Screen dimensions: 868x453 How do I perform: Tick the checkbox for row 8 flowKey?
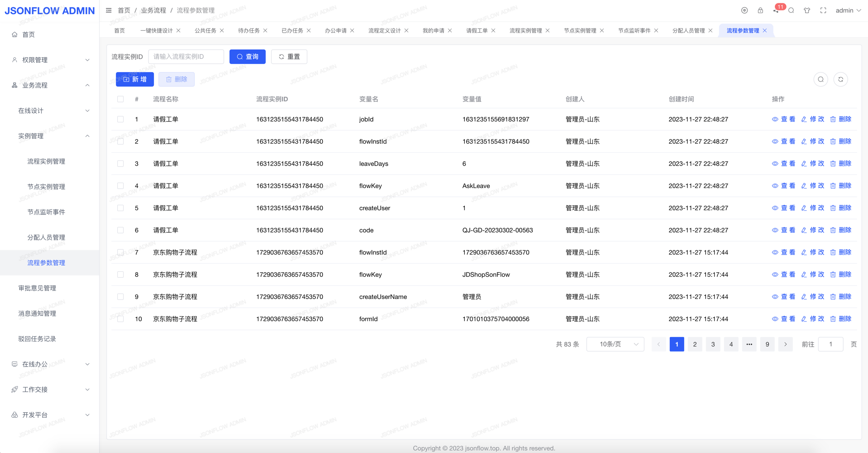[120, 275]
